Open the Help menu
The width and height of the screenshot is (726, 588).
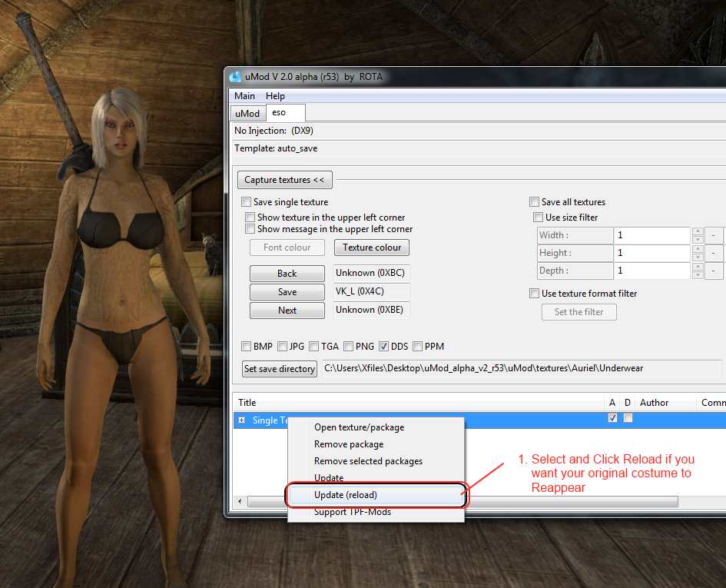coord(275,96)
